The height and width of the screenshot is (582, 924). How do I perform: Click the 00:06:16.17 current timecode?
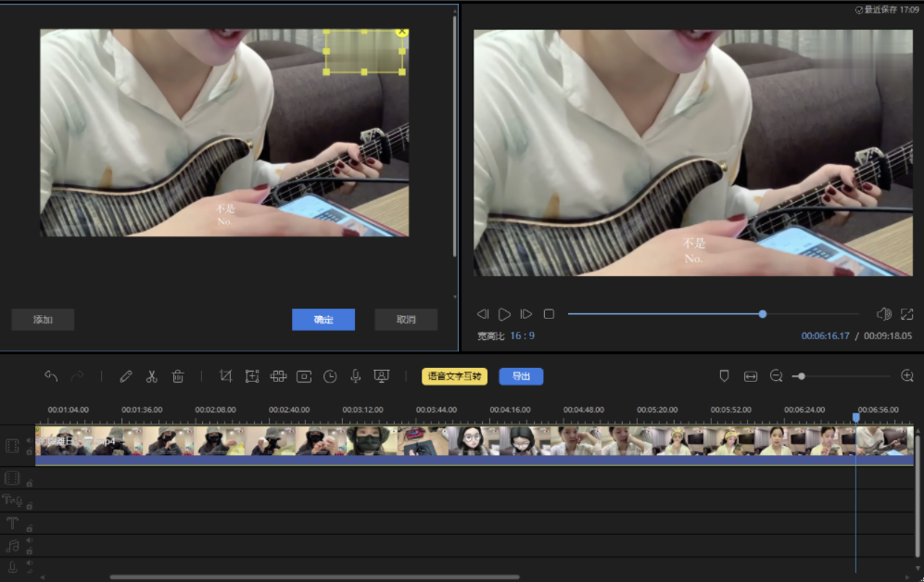(825, 335)
